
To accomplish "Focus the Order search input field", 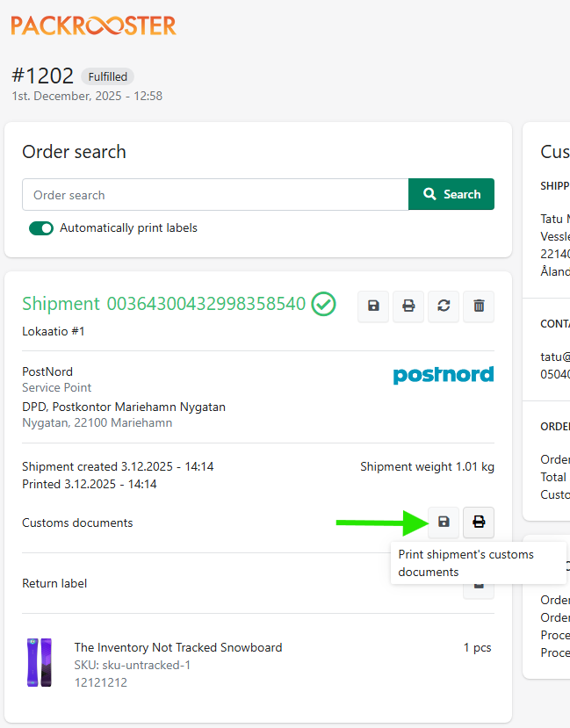I will tap(215, 195).
